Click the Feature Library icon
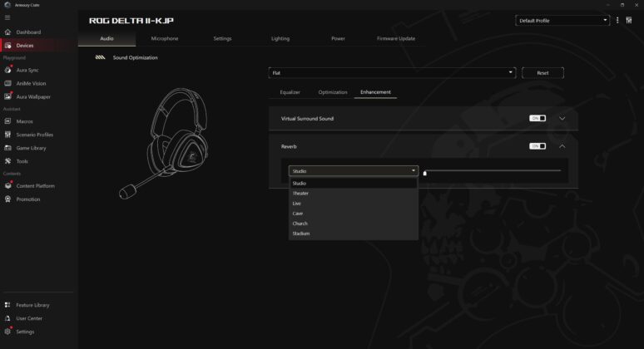The width and height of the screenshot is (644, 349). [7, 305]
